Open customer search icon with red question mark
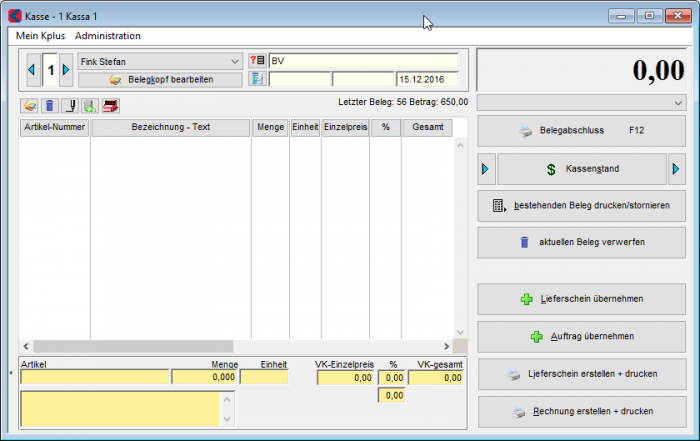 click(x=257, y=61)
